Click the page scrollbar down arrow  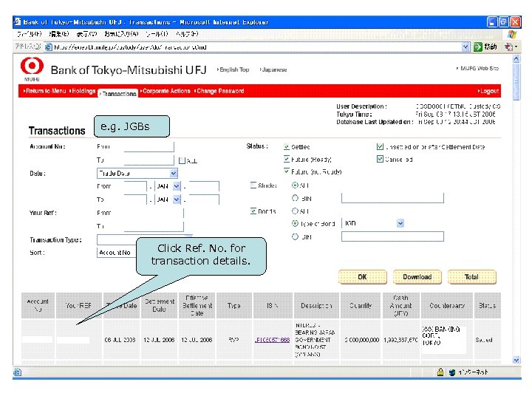tap(516, 360)
